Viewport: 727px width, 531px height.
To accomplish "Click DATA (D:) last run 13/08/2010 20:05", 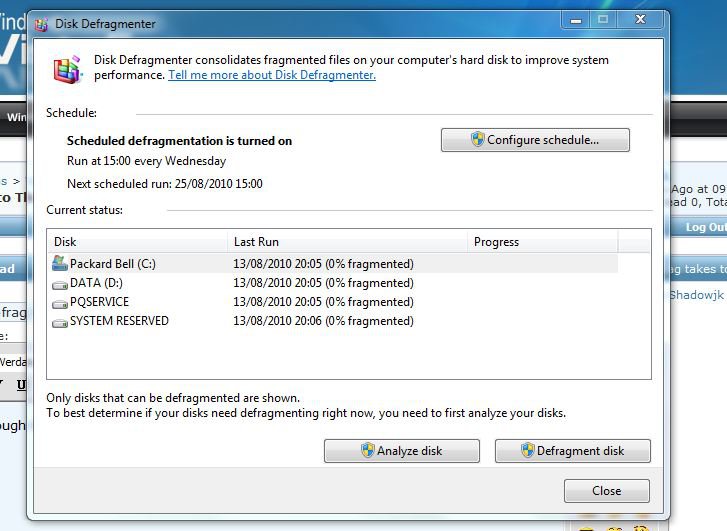I will tap(323, 283).
